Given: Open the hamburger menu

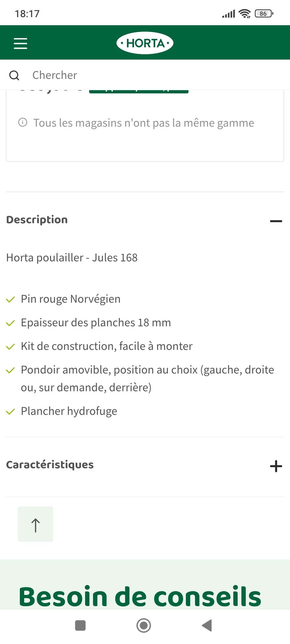Looking at the screenshot, I should [x=20, y=43].
